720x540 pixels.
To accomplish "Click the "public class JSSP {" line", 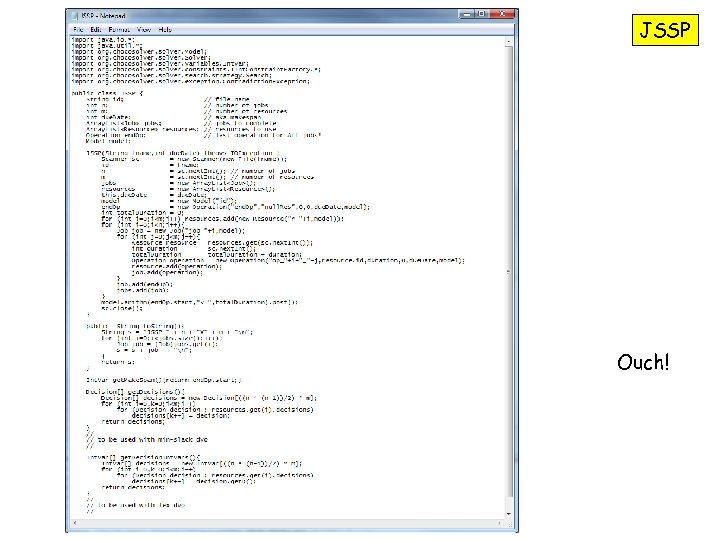I will click(107, 93).
